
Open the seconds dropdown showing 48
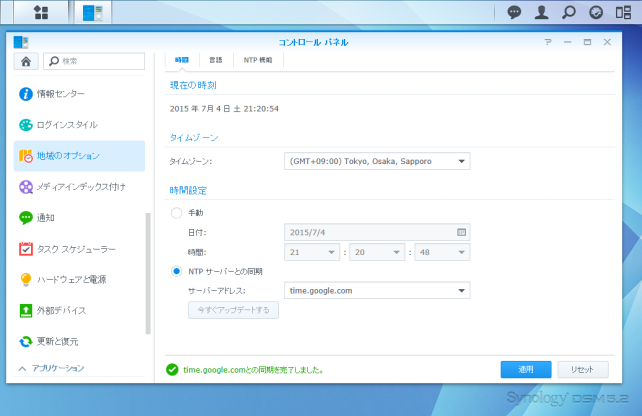click(x=442, y=252)
